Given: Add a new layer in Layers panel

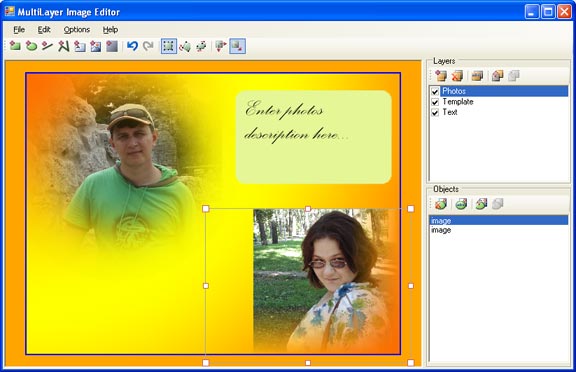Looking at the screenshot, I should pos(441,76).
